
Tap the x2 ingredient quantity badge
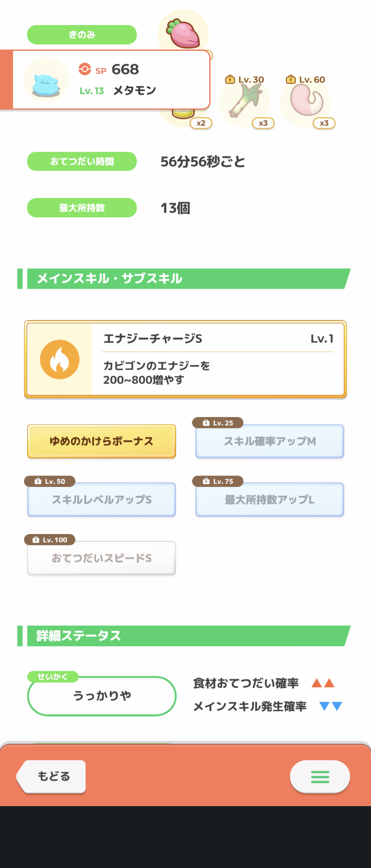click(201, 123)
